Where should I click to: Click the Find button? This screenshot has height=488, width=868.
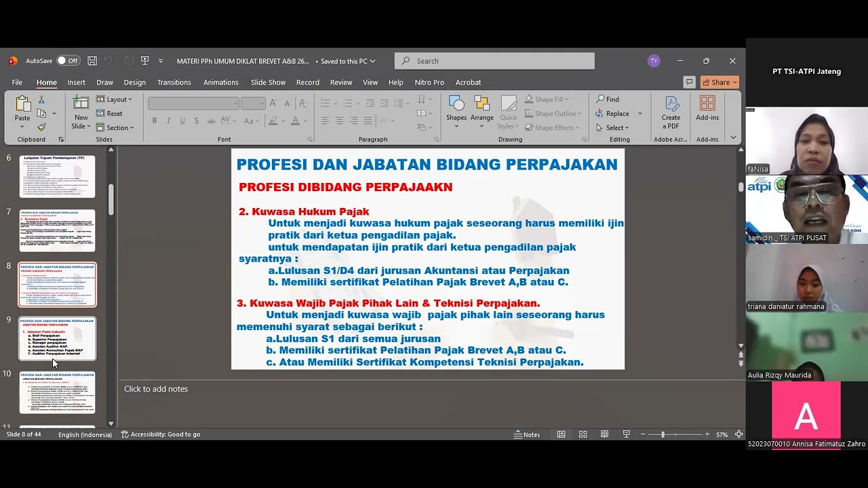click(607, 100)
